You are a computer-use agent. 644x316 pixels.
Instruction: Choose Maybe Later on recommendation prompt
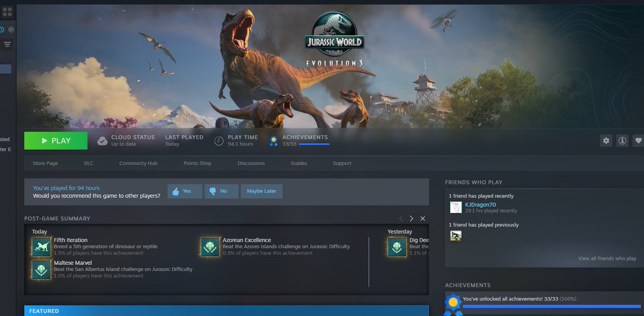[261, 191]
